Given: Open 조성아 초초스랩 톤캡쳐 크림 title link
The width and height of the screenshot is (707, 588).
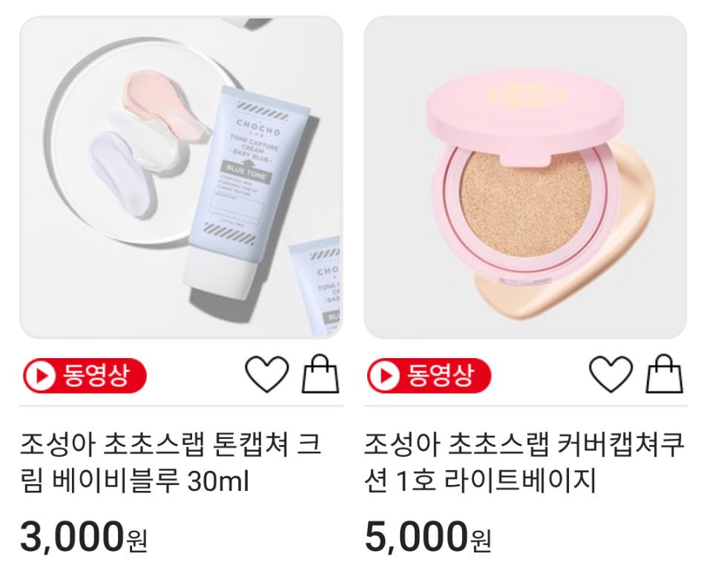Looking at the screenshot, I should click(x=171, y=462).
